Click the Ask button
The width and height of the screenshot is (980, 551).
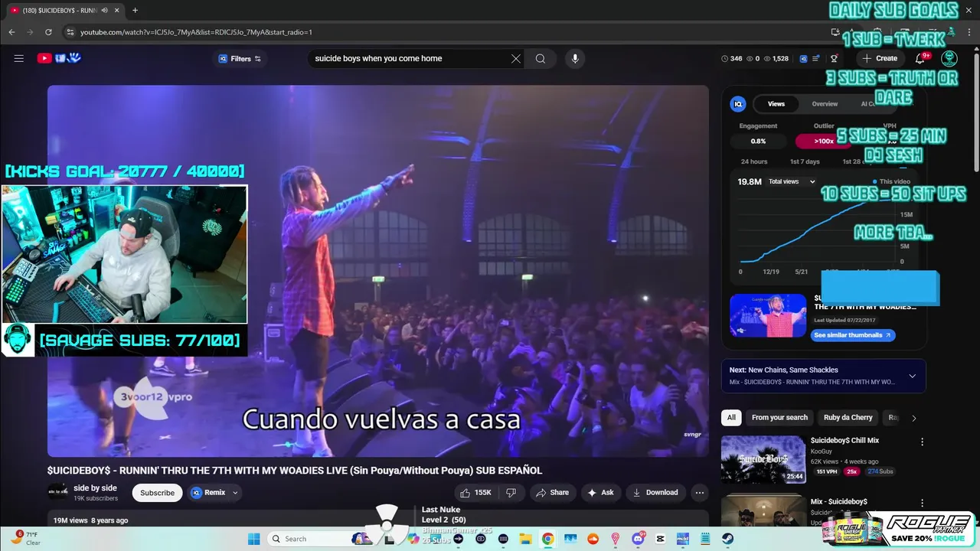(x=601, y=493)
